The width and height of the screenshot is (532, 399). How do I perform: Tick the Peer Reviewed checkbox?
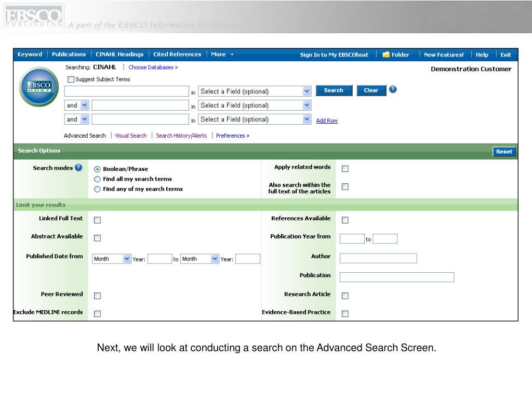[x=97, y=296]
